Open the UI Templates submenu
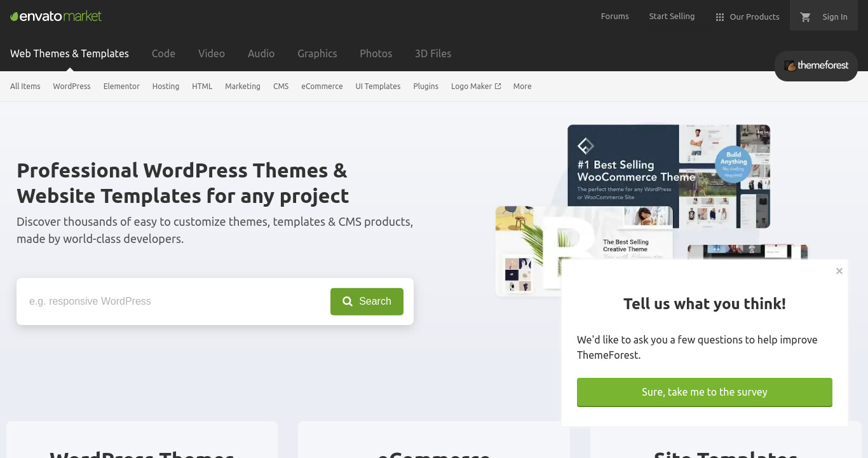868x458 pixels. pyautogui.click(x=378, y=87)
